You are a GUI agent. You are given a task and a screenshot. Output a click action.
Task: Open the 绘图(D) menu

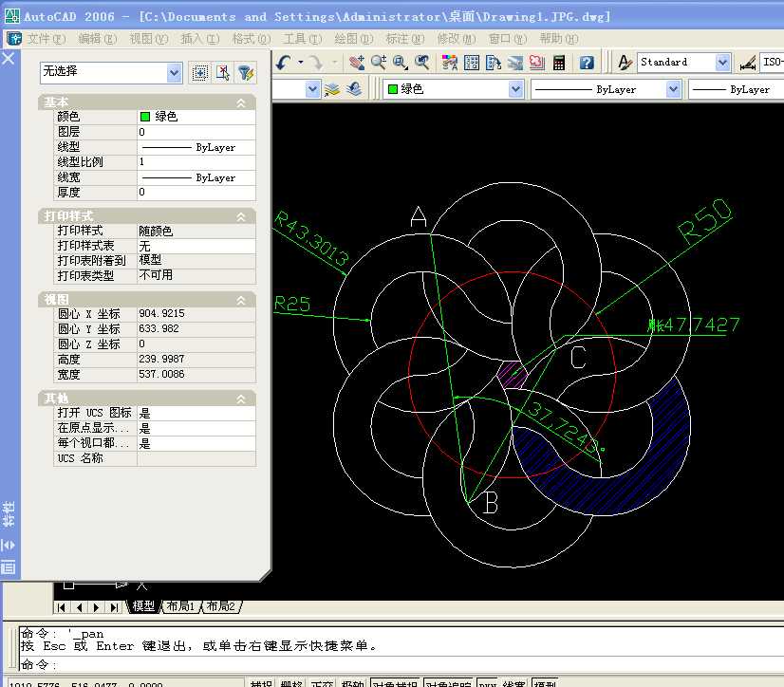(x=354, y=39)
